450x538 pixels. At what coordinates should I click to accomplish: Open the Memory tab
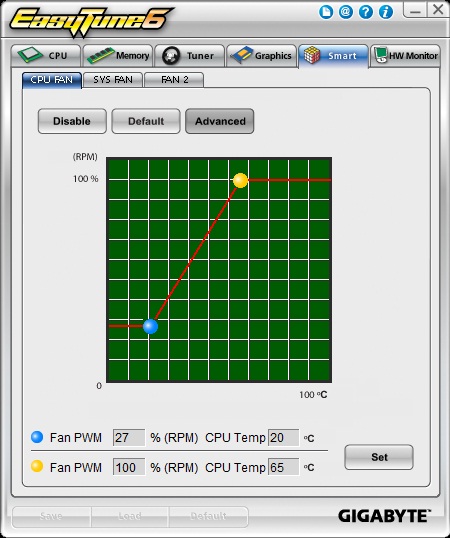(x=118, y=56)
